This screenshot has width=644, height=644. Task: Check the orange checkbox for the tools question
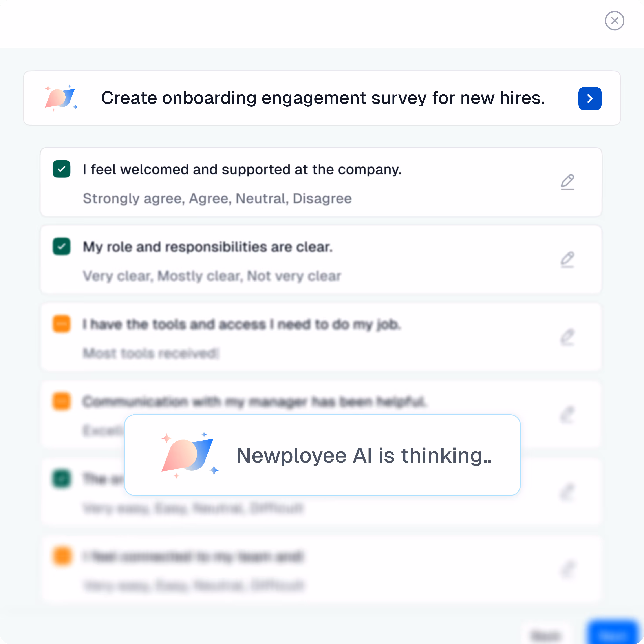pyautogui.click(x=61, y=324)
